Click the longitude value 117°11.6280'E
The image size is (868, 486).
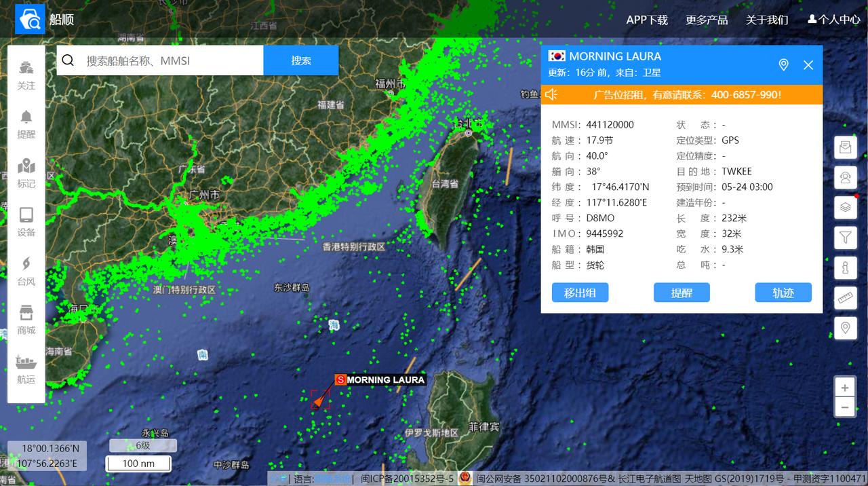(x=616, y=202)
